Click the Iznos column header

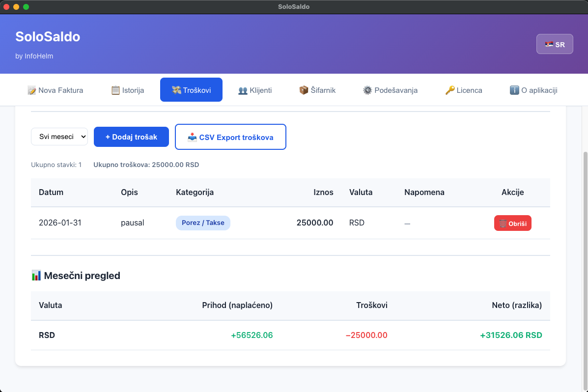[323, 193]
